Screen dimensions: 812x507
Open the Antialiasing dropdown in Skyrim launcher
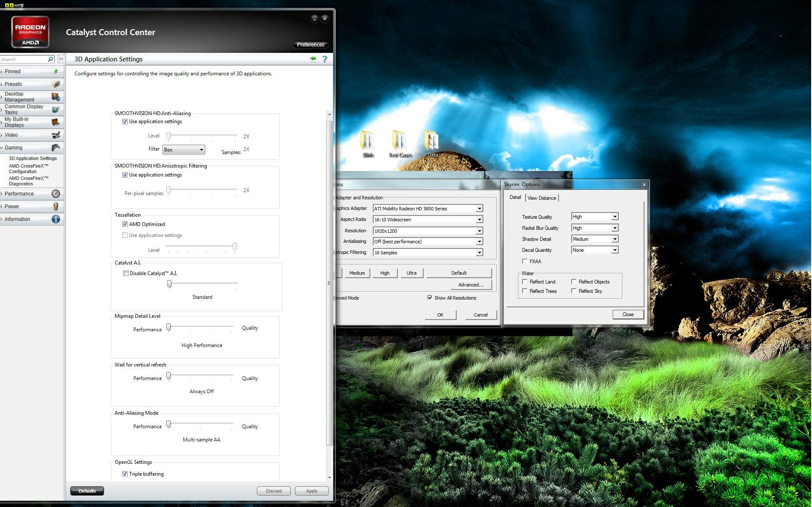[x=428, y=242]
